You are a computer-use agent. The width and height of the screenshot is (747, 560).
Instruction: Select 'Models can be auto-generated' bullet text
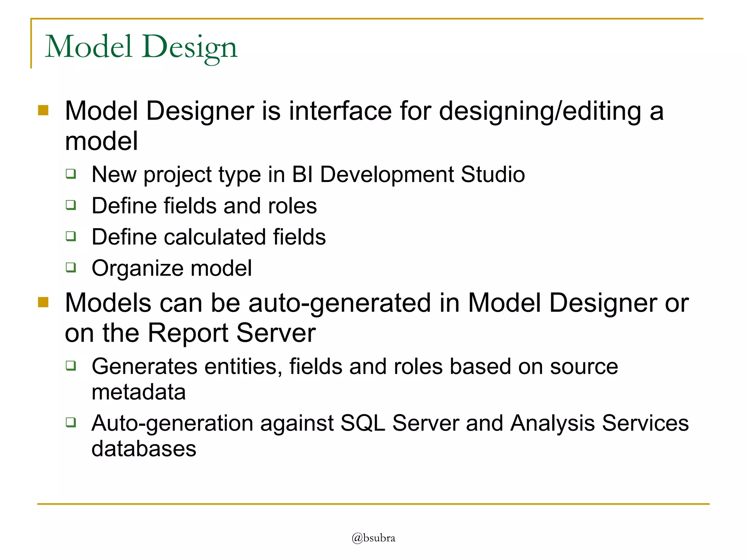(x=377, y=318)
